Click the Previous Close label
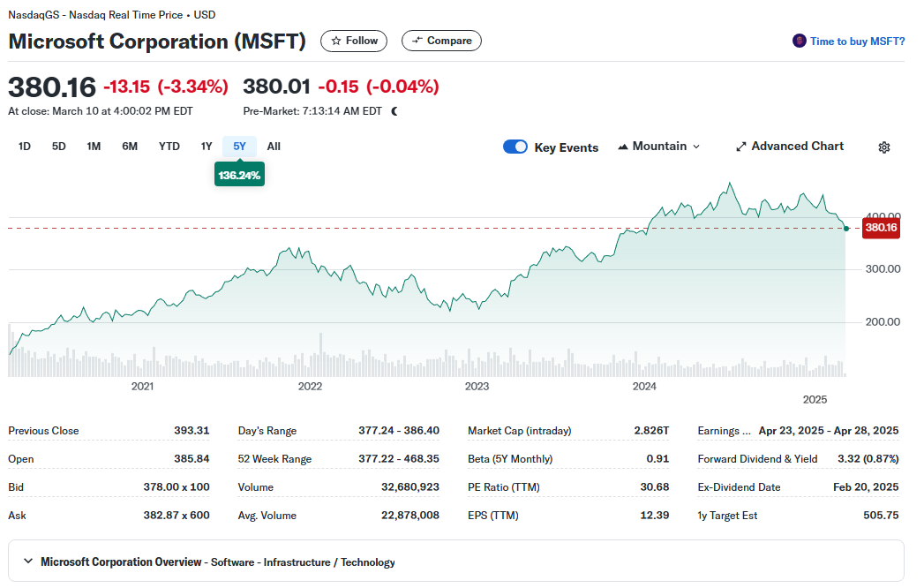924x588 pixels. [43, 431]
